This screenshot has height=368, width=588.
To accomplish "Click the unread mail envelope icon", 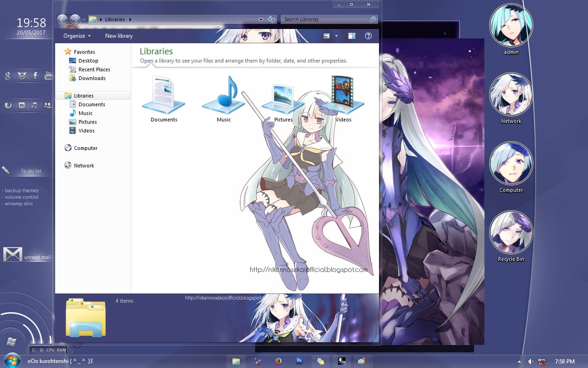I will [x=12, y=254].
